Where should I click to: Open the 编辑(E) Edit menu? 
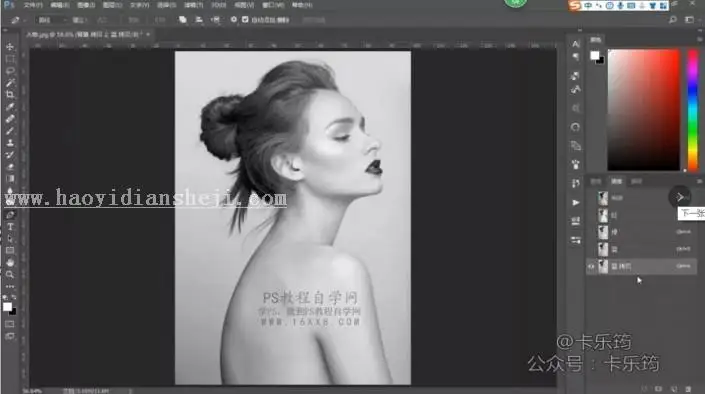pyautogui.click(x=59, y=5)
